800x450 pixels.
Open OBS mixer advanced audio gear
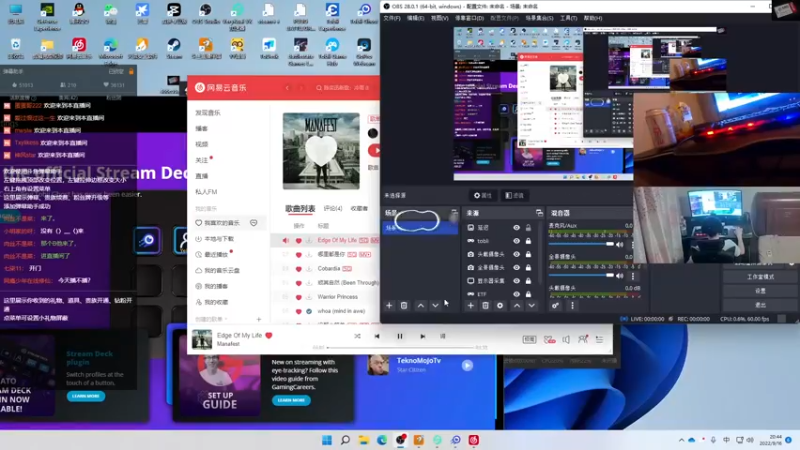coord(555,306)
